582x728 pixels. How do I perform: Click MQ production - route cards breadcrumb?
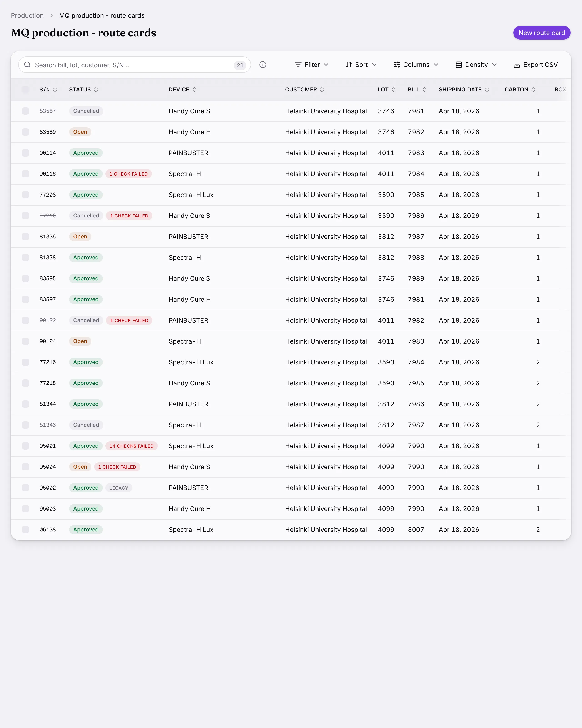(x=102, y=15)
